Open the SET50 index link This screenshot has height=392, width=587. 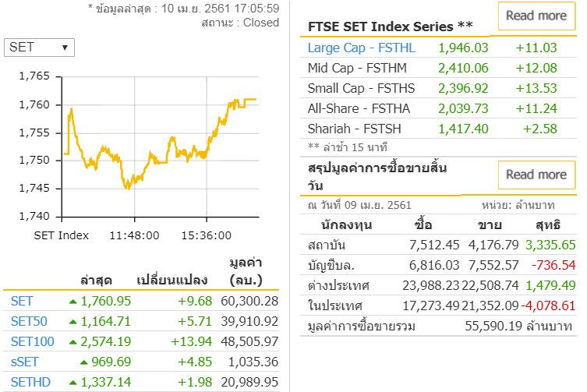pyautogui.click(x=28, y=320)
